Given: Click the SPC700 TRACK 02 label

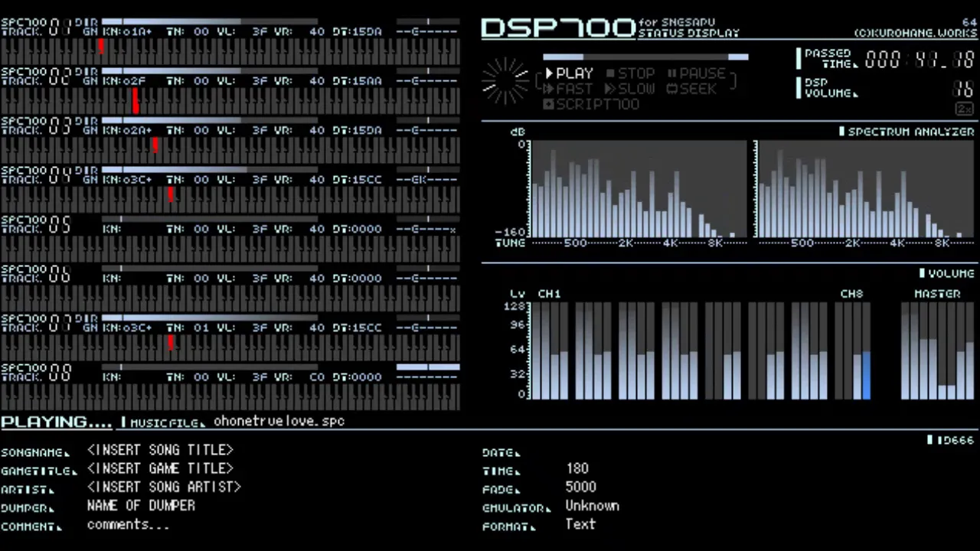Looking at the screenshot, I should pyautogui.click(x=37, y=77).
